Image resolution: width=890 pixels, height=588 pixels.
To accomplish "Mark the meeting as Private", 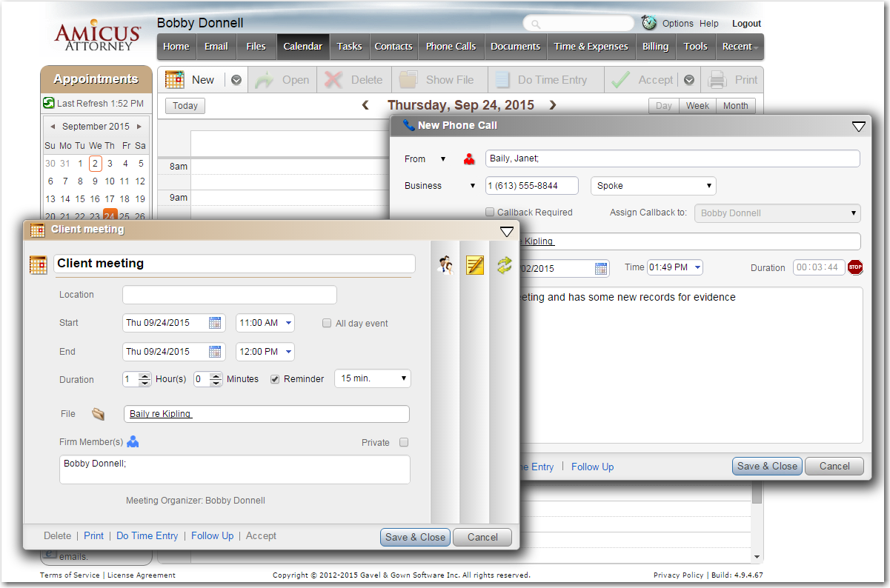I will [403, 441].
